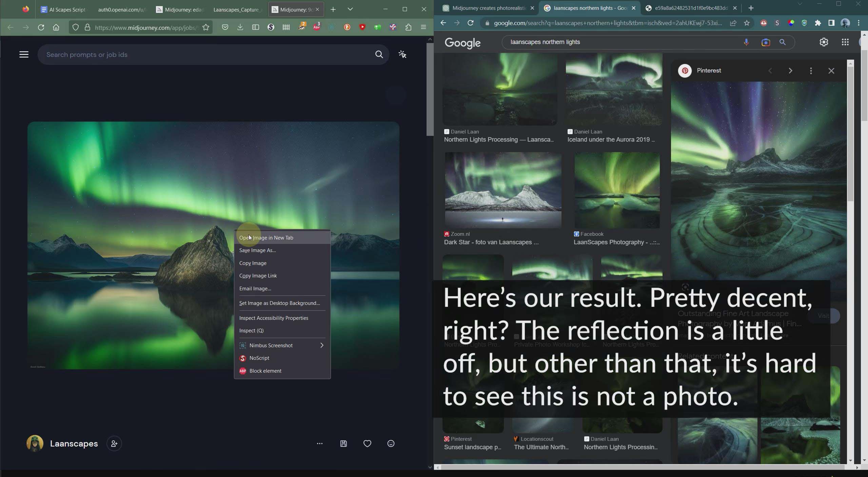This screenshot has height=477, width=868.
Task: Click the Google Images filter icon top right
Action: point(824,42)
